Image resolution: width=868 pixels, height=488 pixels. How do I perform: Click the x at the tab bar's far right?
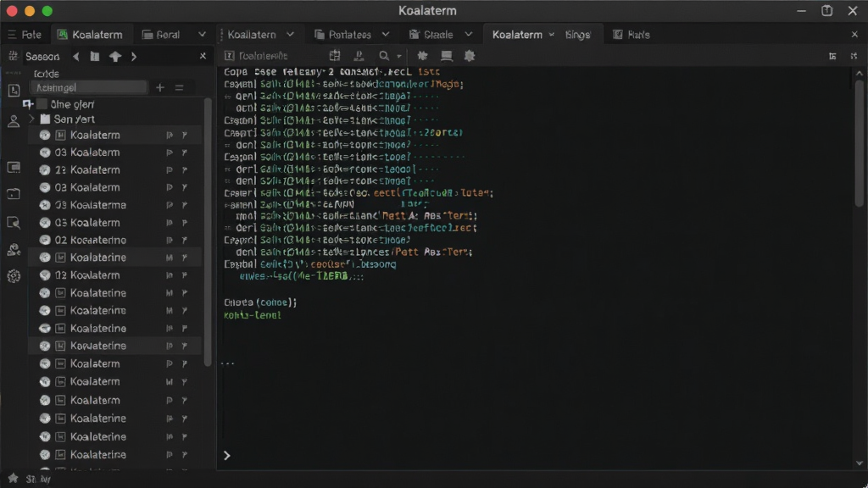854,34
